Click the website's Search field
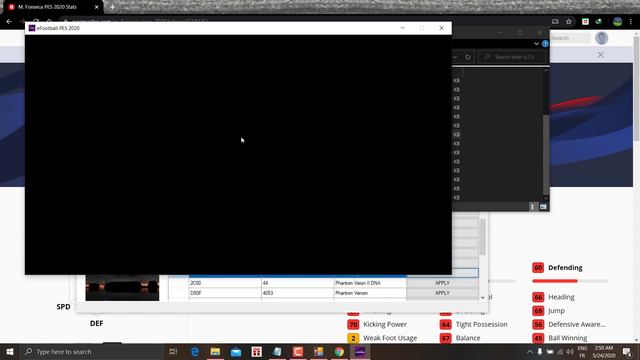 coord(570,38)
